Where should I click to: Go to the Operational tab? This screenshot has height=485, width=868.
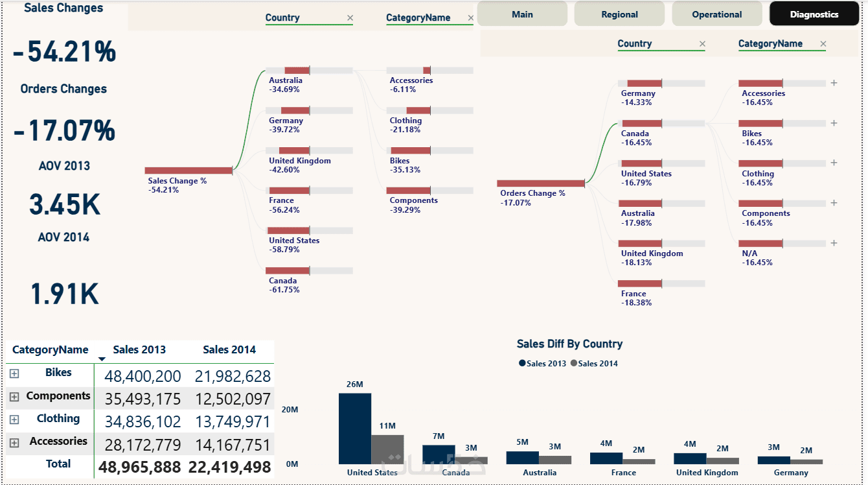[x=717, y=14]
